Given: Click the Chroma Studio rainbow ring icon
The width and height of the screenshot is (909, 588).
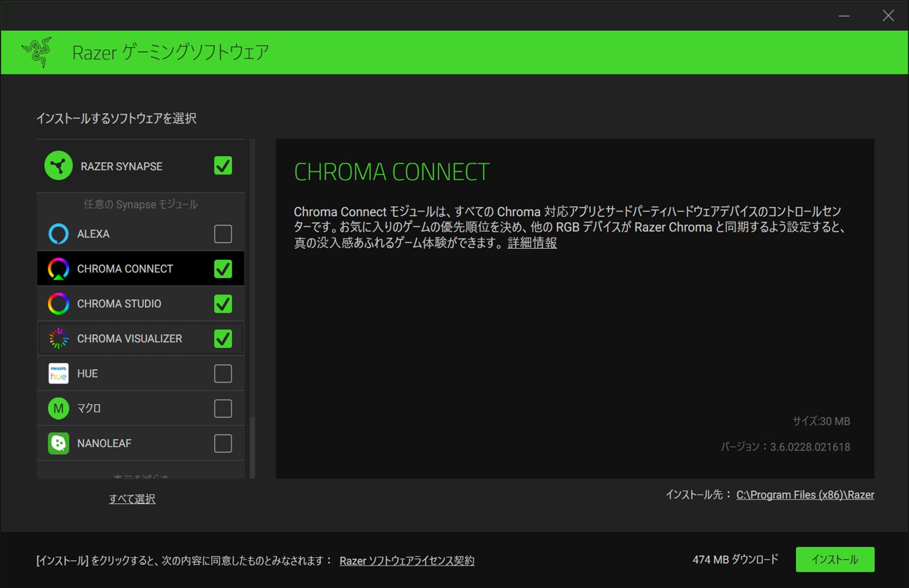Looking at the screenshot, I should [58, 304].
